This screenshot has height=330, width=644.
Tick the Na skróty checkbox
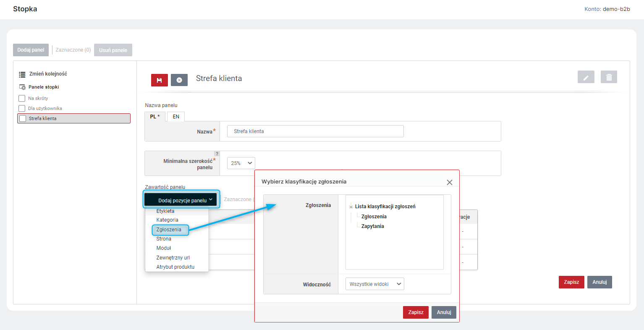(22, 98)
